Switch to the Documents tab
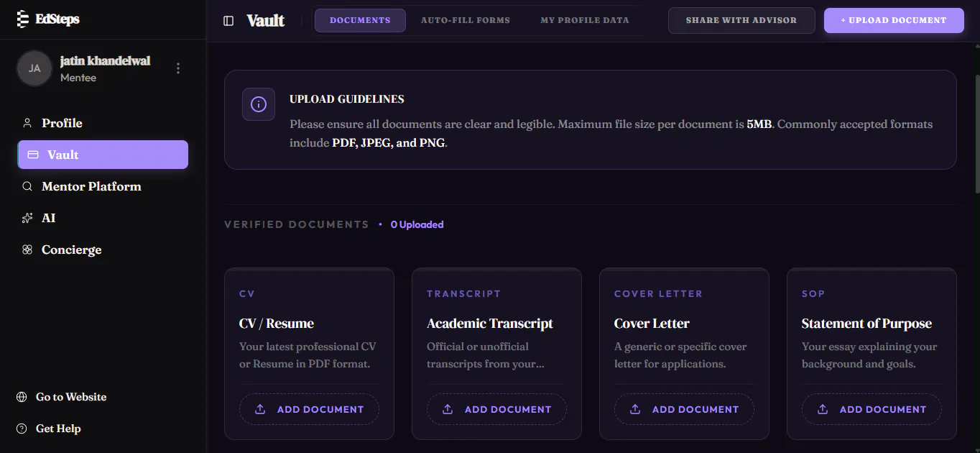The height and width of the screenshot is (453, 980). [x=360, y=20]
